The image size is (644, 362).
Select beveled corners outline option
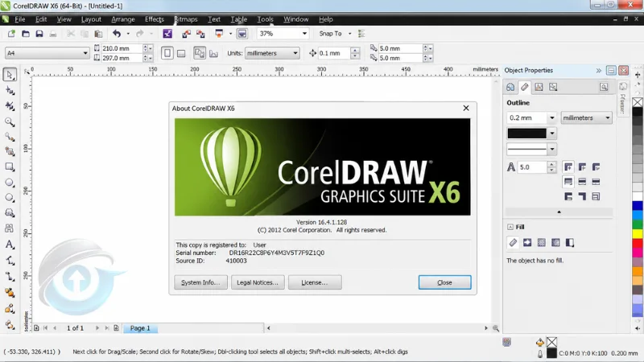(x=596, y=167)
